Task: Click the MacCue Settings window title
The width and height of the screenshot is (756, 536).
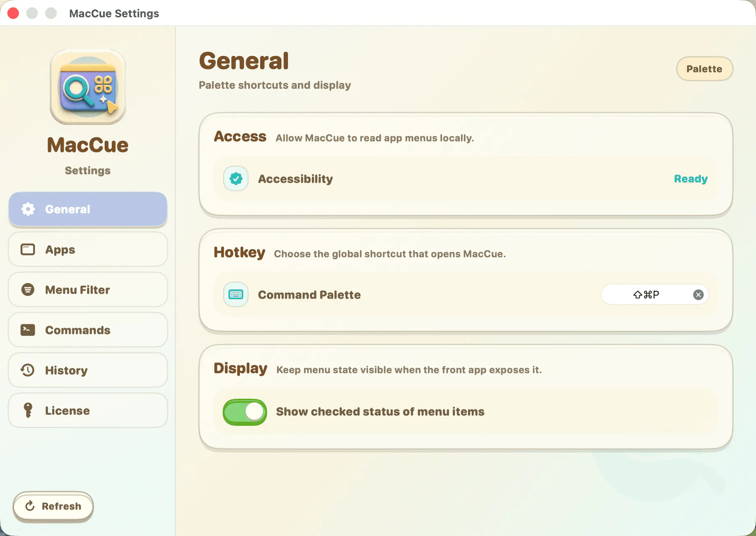Action: (x=114, y=13)
